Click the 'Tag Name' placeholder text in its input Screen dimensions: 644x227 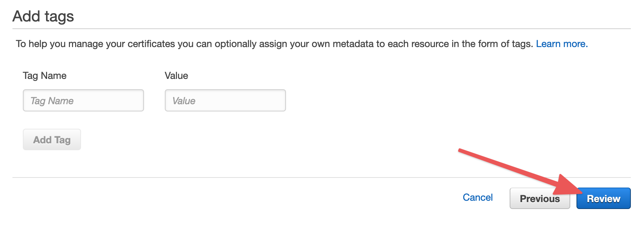point(52,101)
